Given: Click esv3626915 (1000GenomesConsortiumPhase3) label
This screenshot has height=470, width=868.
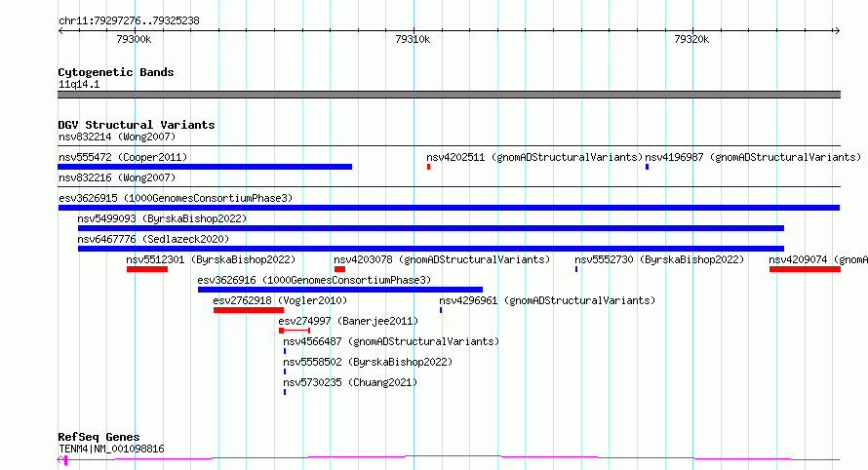Looking at the screenshot, I should click(176, 198).
